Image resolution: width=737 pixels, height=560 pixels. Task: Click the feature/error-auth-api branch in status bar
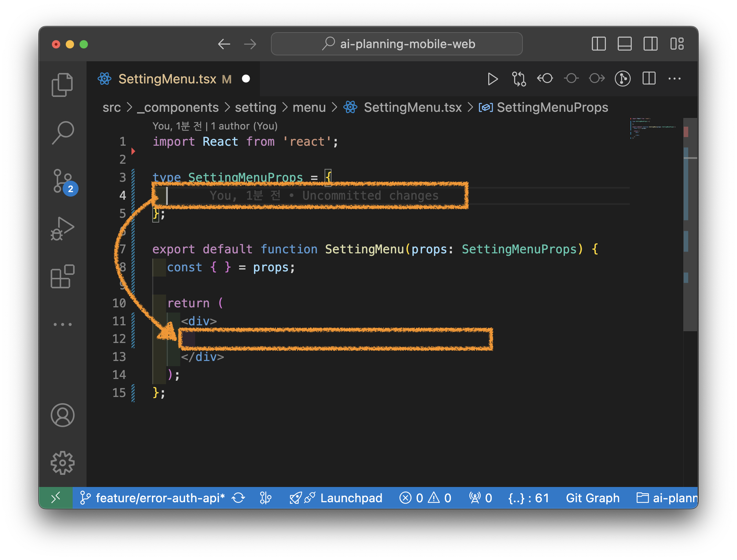[160, 498]
